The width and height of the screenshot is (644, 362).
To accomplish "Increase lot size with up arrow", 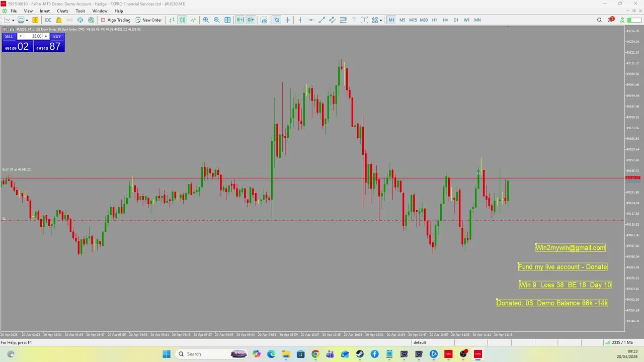I will click(x=46, y=36).
